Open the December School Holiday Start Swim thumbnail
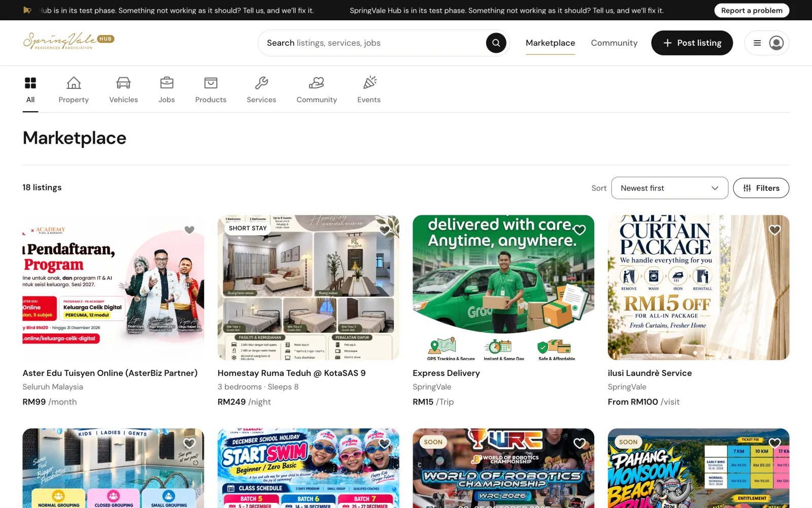The width and height of the screenshot is (812, 508). tap(309, 468)
